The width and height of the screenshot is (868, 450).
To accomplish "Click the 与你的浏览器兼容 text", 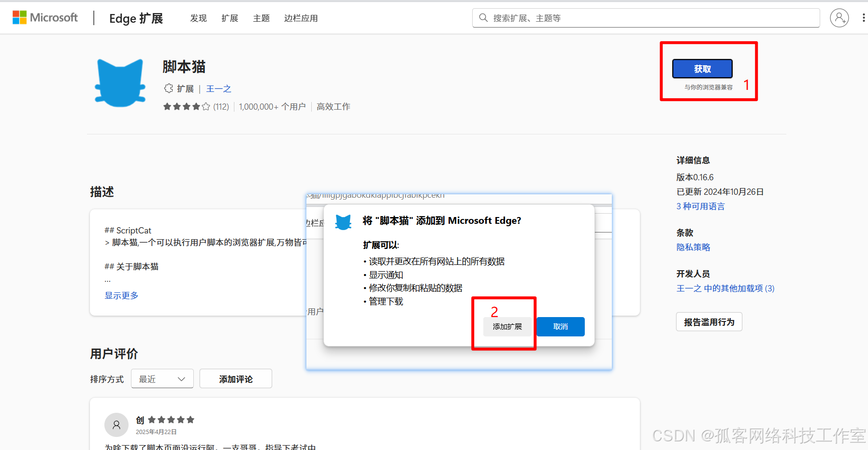I will [x=709, y=87].
